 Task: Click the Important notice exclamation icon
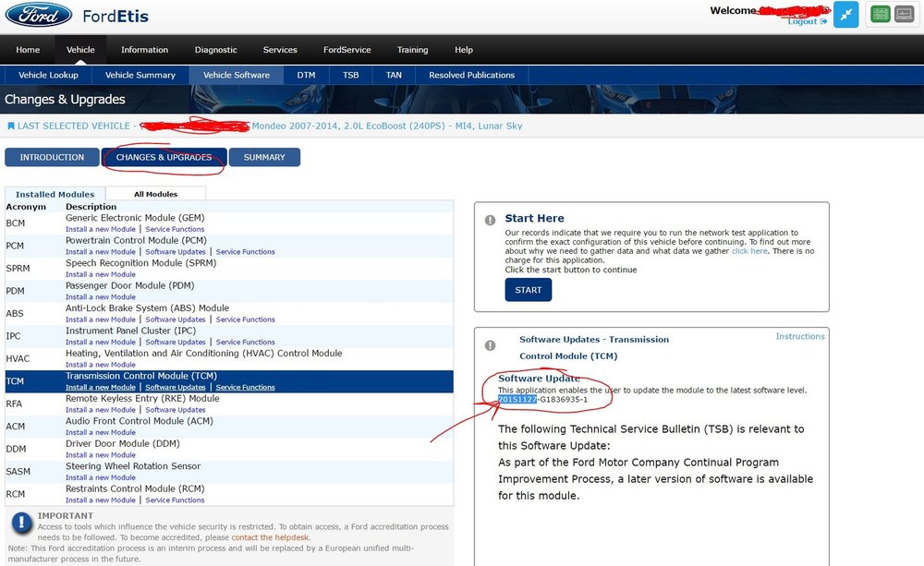click(x=22, y=523)
